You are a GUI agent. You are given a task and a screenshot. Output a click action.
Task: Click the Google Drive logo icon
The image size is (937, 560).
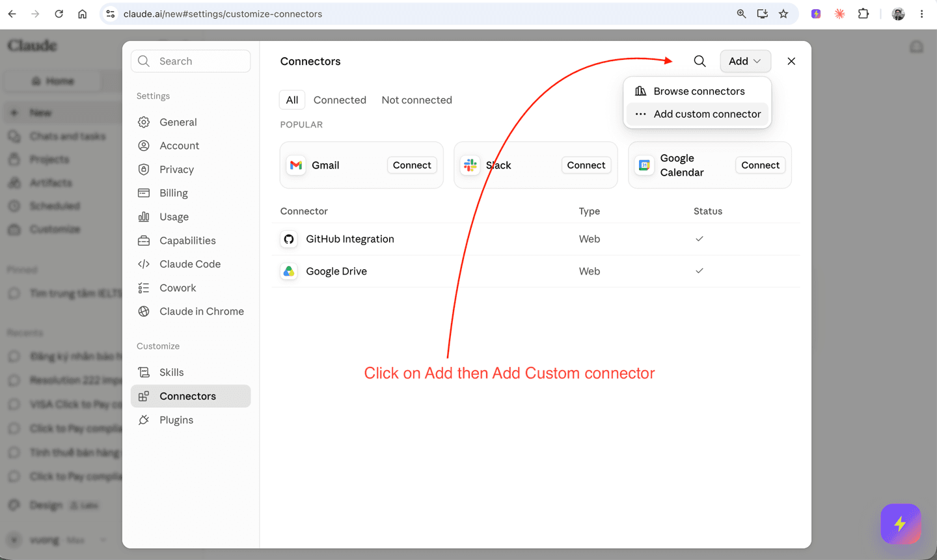point(289,271)
